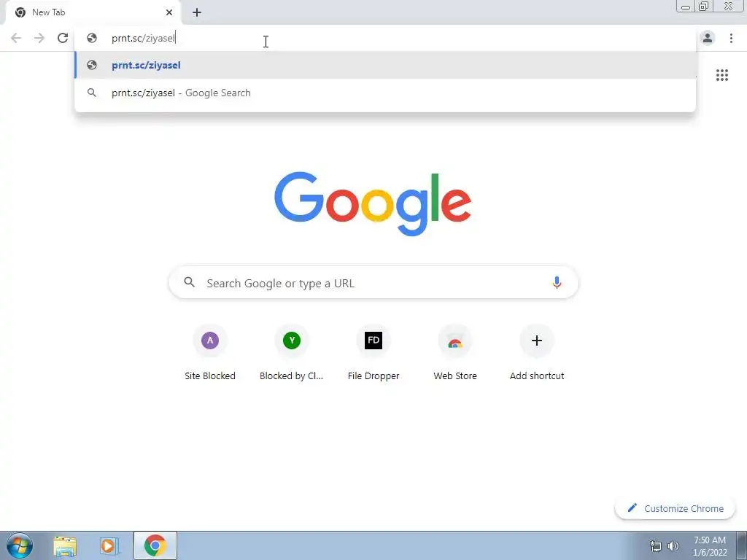747x560 pixels.
Task: Open a new tab with plus button
Action: tap(197, 12)
